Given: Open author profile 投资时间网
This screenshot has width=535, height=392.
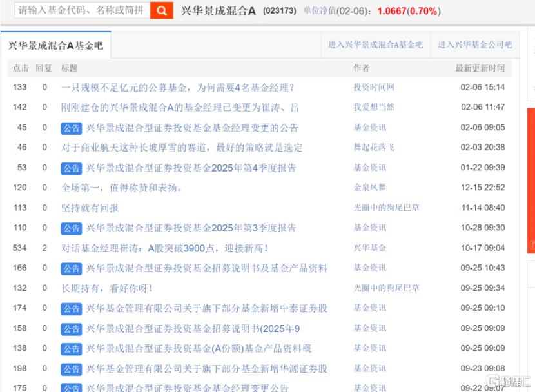Looking at the screenshot, I should (374, 87).
